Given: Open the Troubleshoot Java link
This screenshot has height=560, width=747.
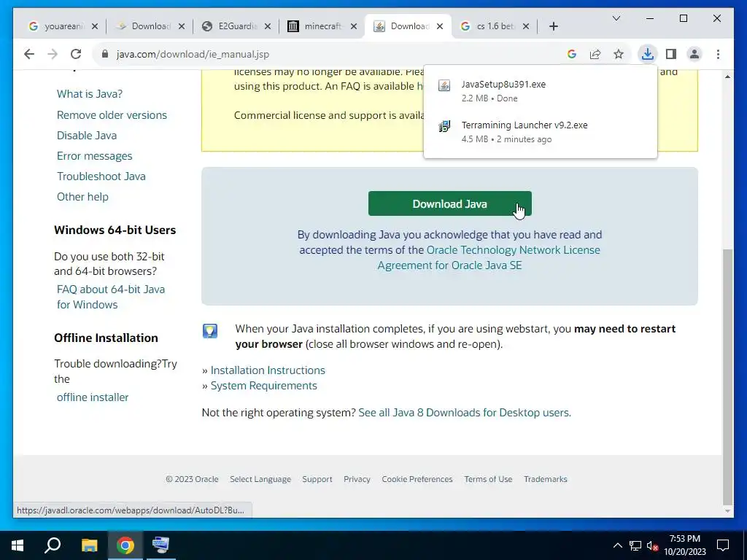Looking at the screenshot, I should 101,176.
